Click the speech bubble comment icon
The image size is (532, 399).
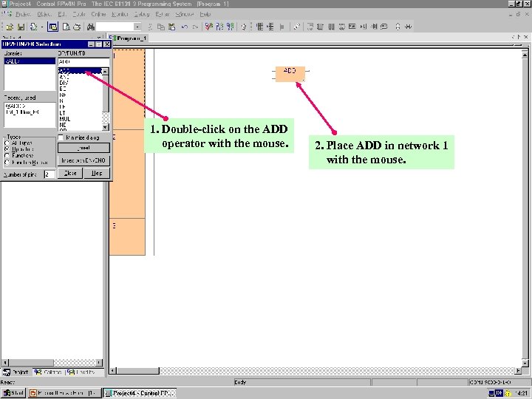384,27
